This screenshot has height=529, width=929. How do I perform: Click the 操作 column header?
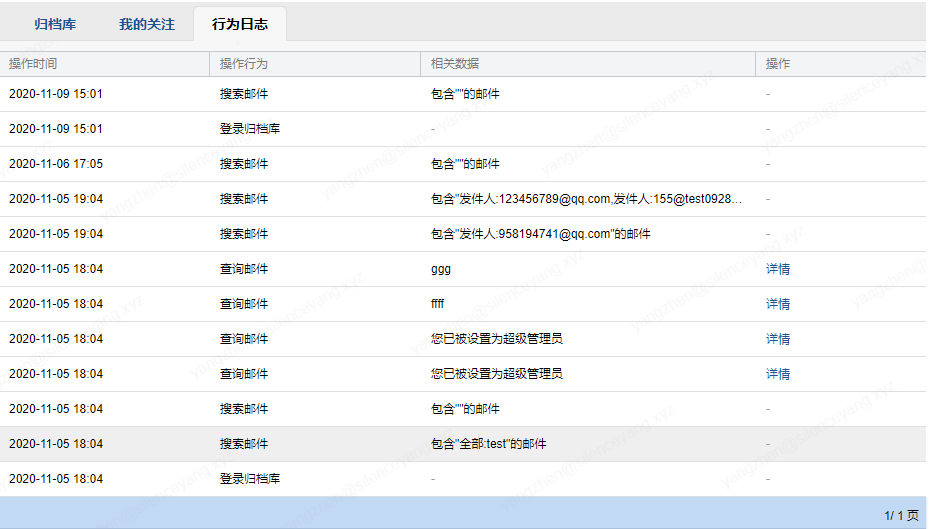(778, 63)
